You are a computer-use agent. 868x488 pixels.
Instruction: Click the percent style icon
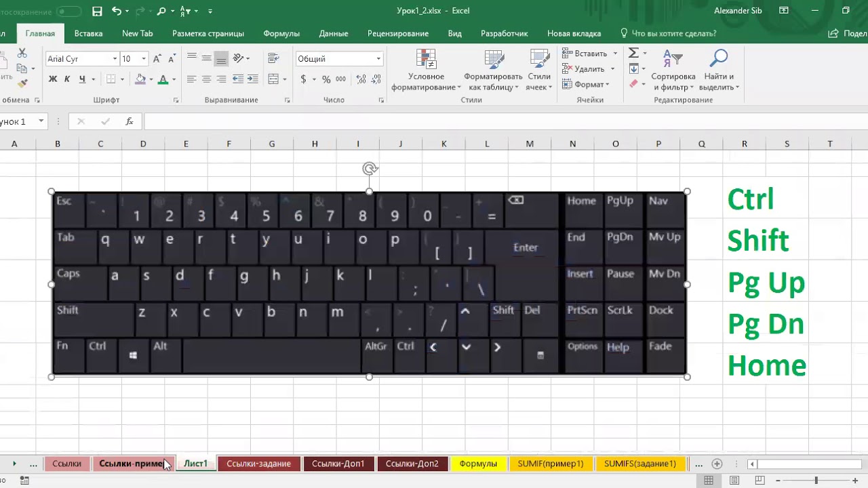coord(326,79)
